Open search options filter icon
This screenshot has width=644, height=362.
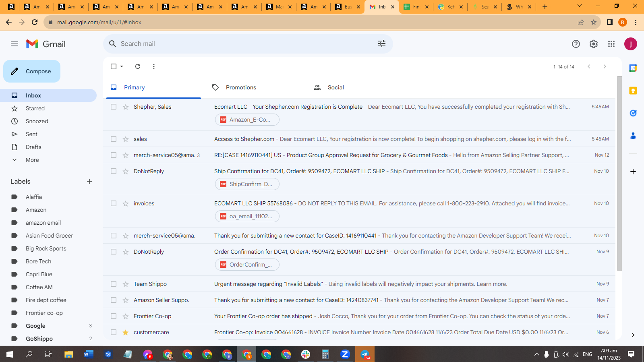[382, 43]
